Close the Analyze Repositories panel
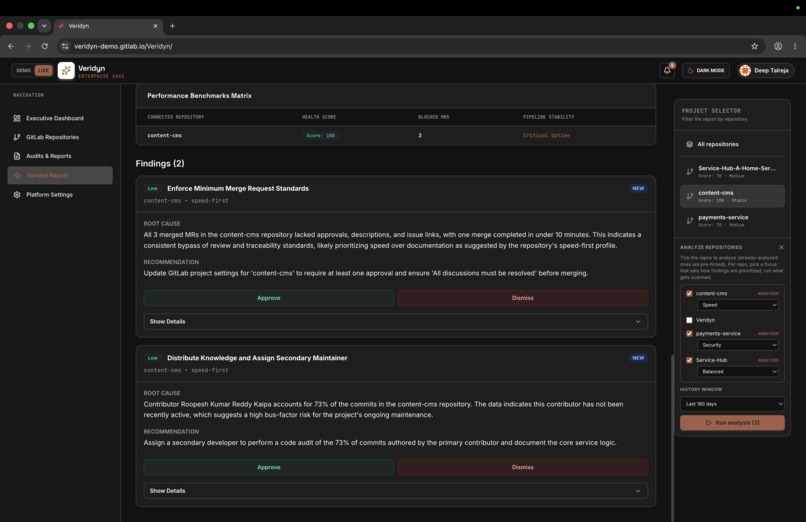806x522 pixels. (781, 247)
